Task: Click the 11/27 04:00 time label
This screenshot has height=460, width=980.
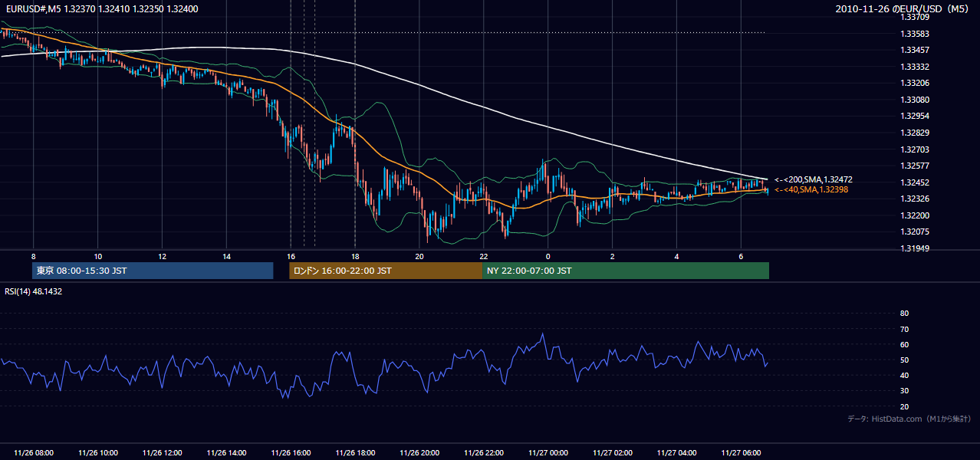Action: [x=677, y=453]
